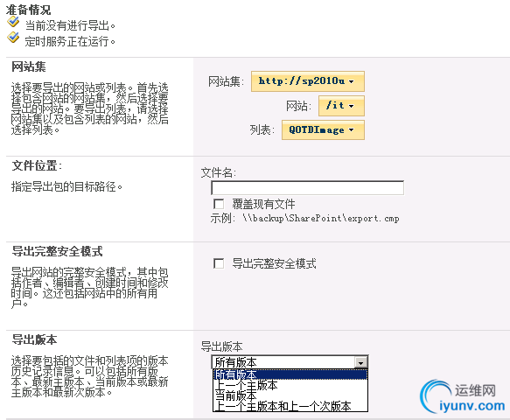Screen dimensions: 510x420
Task: Open the /it site dropdown
Action: [x=341, y=106]
